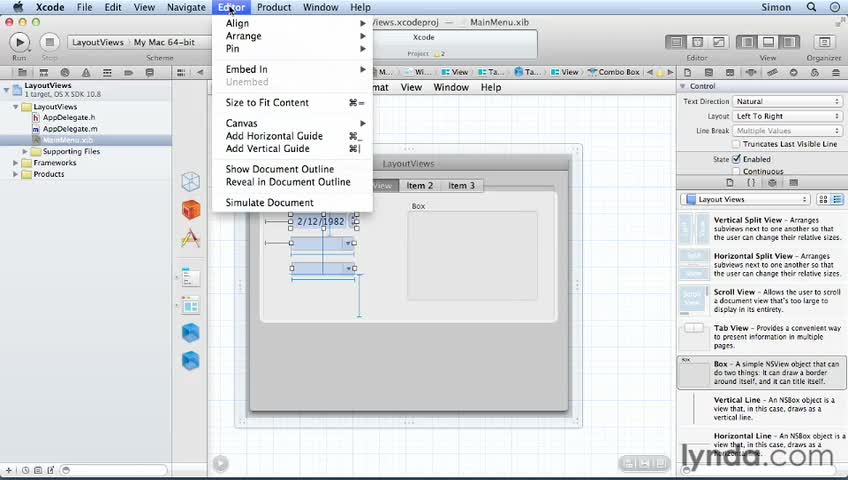Image resolution: width=848 pixels, height=480 pixels.
Task: Expand the Products folder
Action: click(x=16, y=174)
